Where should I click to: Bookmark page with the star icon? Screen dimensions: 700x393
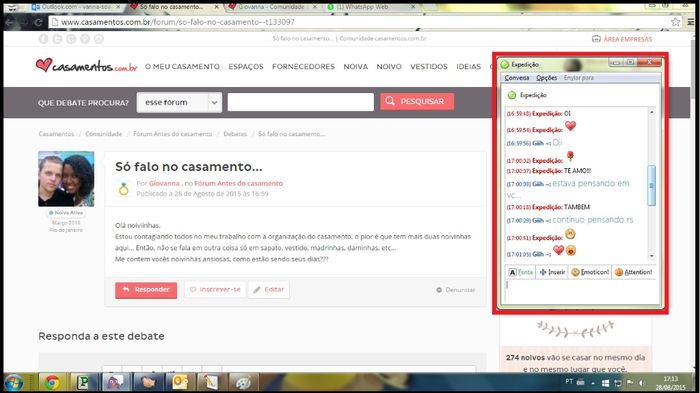pos(675,22)
